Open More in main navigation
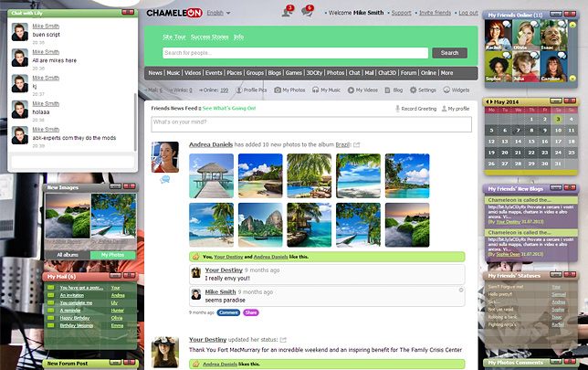The width and height of the screenshot is (588, 370). [446, 73]
